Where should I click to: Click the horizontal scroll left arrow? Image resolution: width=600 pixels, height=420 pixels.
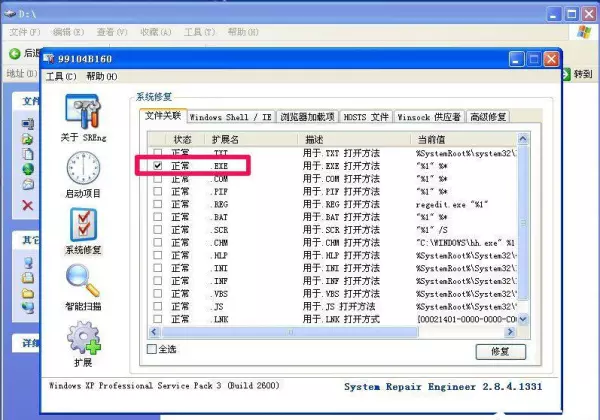click(x=154, y=332)
